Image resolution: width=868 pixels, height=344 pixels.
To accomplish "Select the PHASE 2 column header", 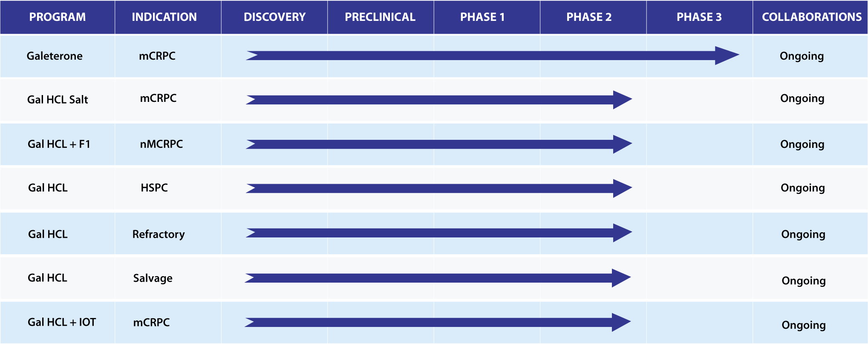I will click(589, 17).
